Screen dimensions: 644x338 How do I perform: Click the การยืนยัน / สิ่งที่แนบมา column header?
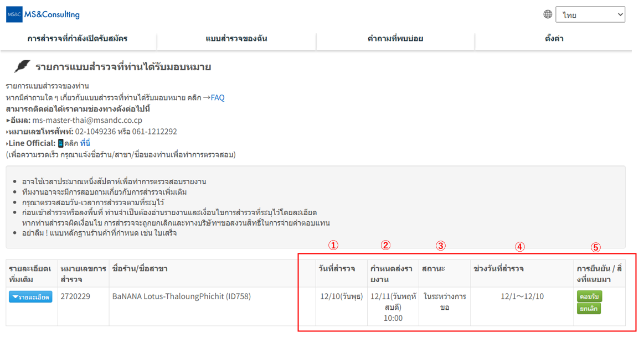coord(599,274)
